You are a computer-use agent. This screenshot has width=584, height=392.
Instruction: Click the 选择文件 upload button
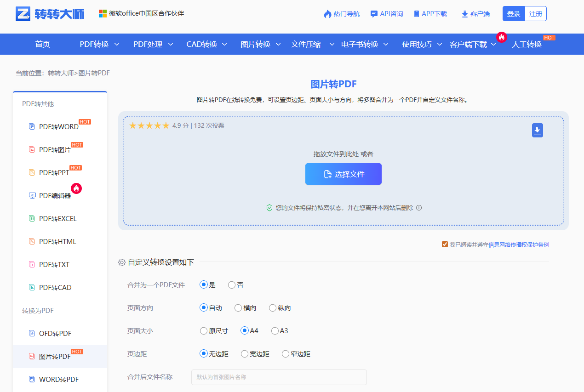(x=343, y=174)
